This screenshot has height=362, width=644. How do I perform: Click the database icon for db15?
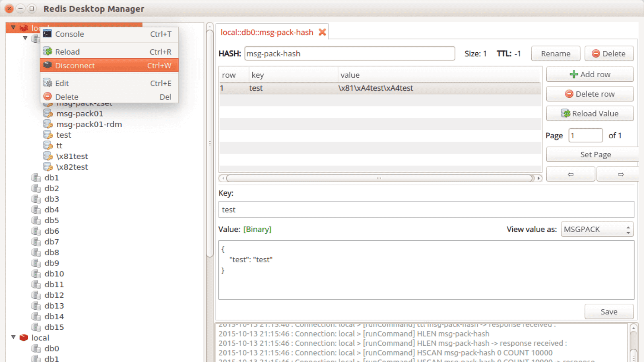36,327
